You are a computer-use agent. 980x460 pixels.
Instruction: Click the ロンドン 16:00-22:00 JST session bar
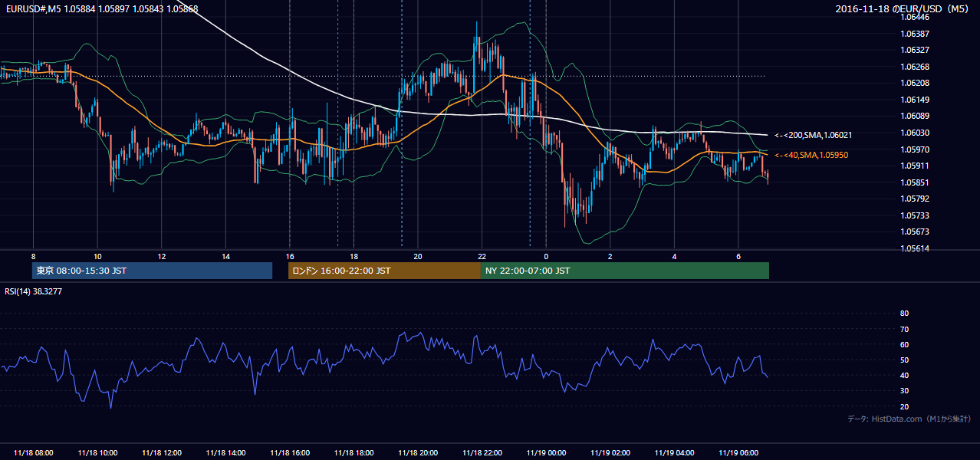[384, 271]
